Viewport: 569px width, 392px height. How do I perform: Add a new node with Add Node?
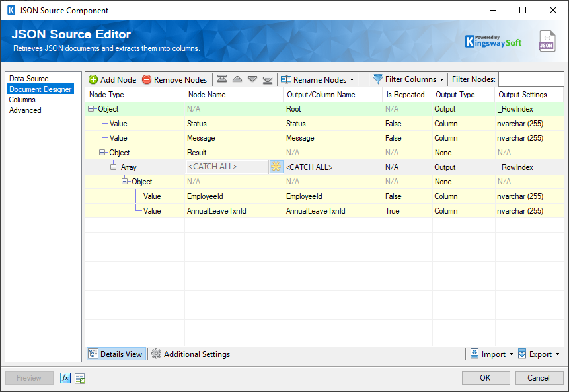pyautogui.click(x=112, y=79)
